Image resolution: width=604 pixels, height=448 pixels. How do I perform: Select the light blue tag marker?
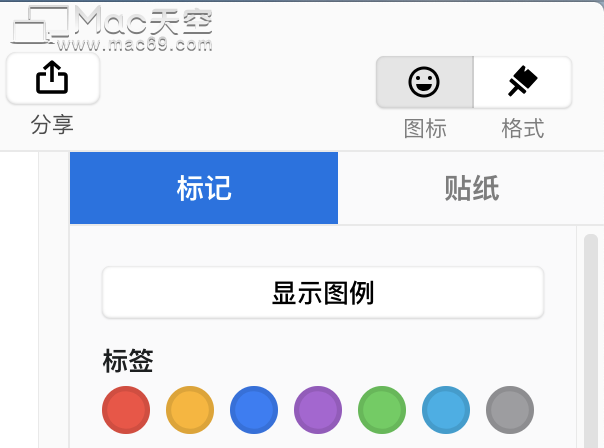pos(446,410)
